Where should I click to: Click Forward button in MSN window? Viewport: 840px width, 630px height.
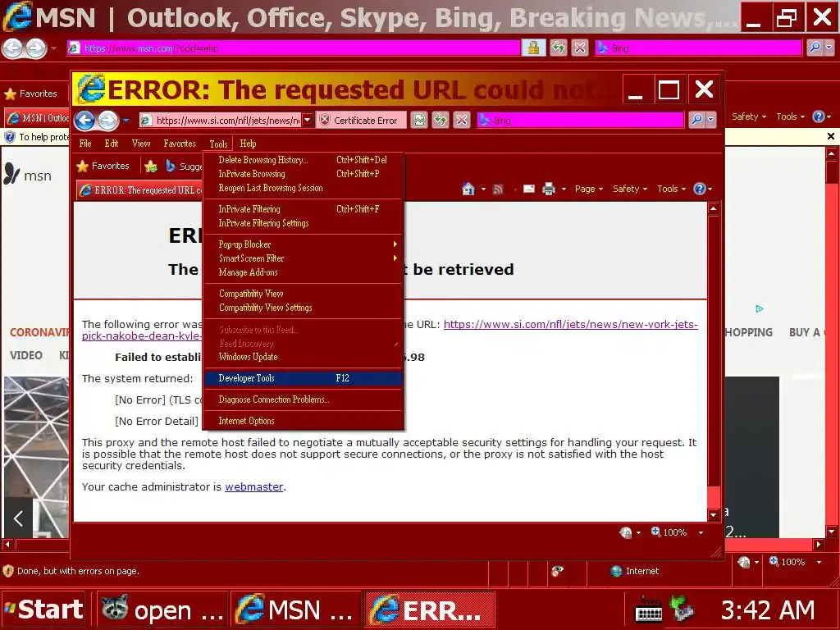pos(36,48)
